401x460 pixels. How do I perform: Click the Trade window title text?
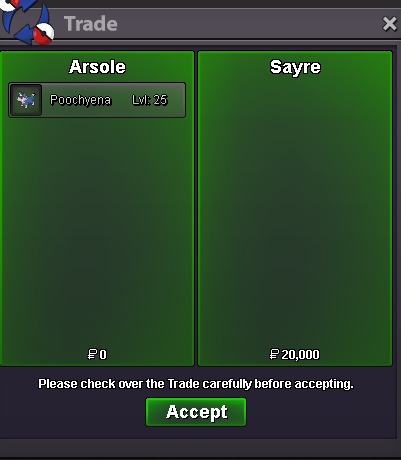point(91,24)
